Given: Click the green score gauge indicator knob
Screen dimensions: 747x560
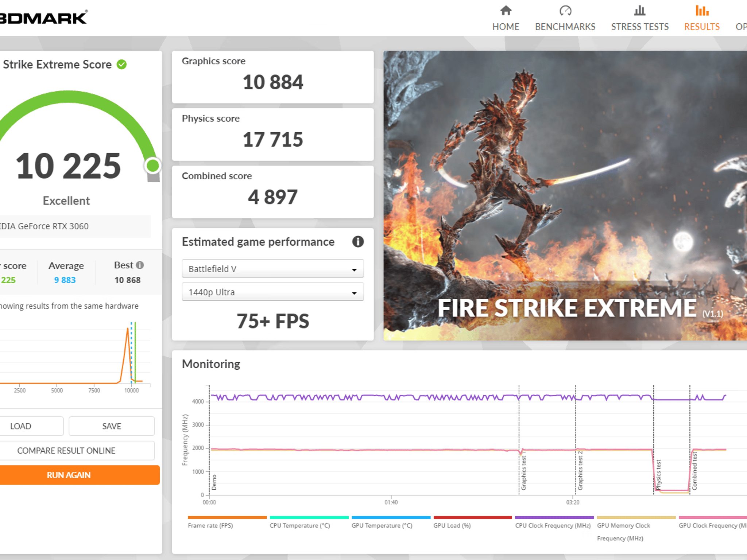Looking at the screenshot, I should click(x=152, y=166).
